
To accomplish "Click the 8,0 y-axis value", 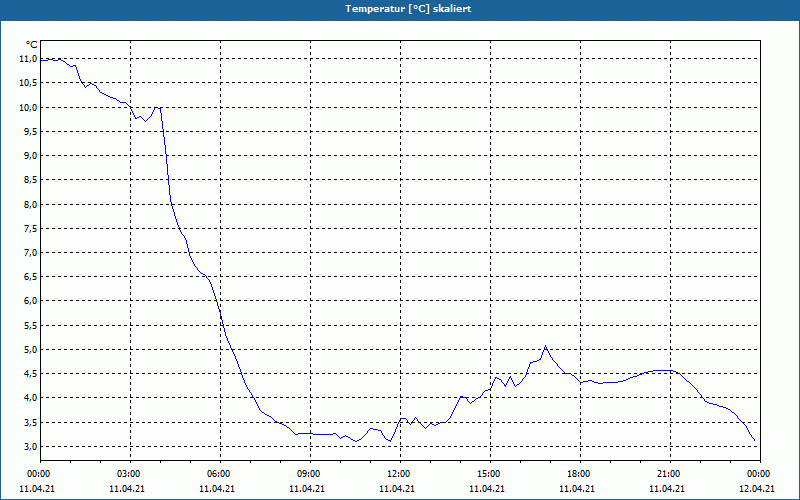I will coord(30,205).
